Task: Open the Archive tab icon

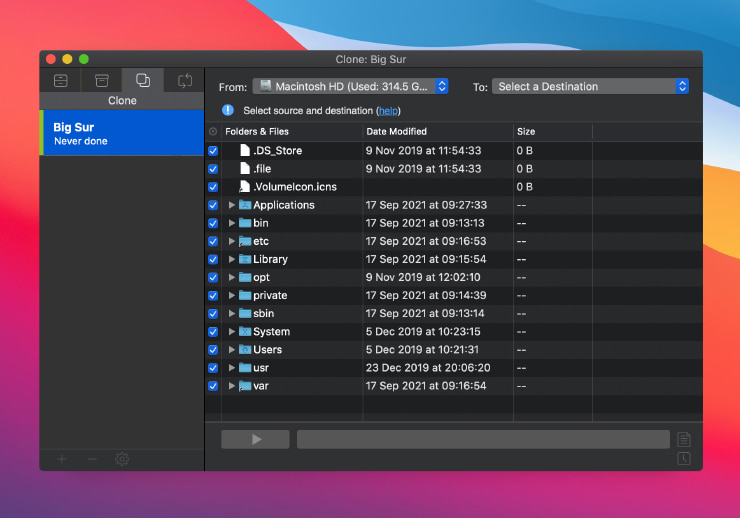Action: [101, 81]
